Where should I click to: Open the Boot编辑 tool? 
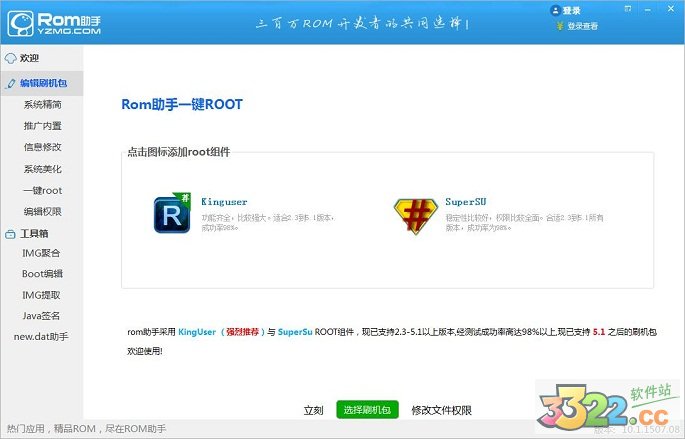(42, 274)
